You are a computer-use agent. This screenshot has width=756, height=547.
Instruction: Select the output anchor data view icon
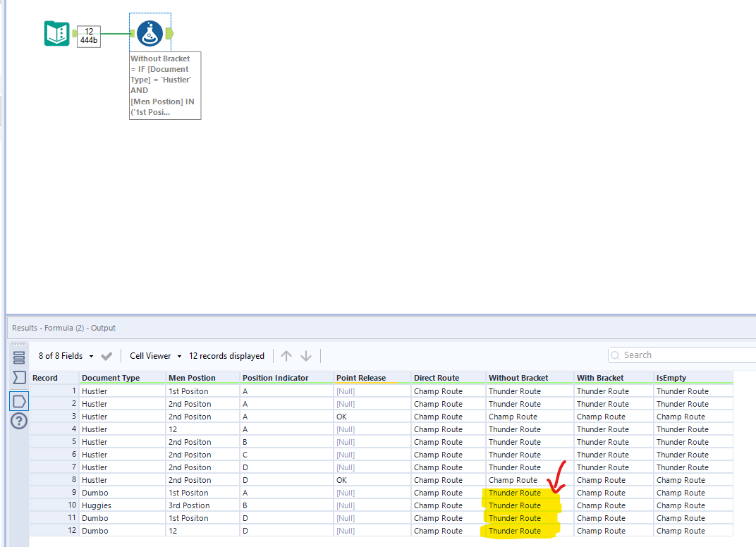[x=19, y=400]
